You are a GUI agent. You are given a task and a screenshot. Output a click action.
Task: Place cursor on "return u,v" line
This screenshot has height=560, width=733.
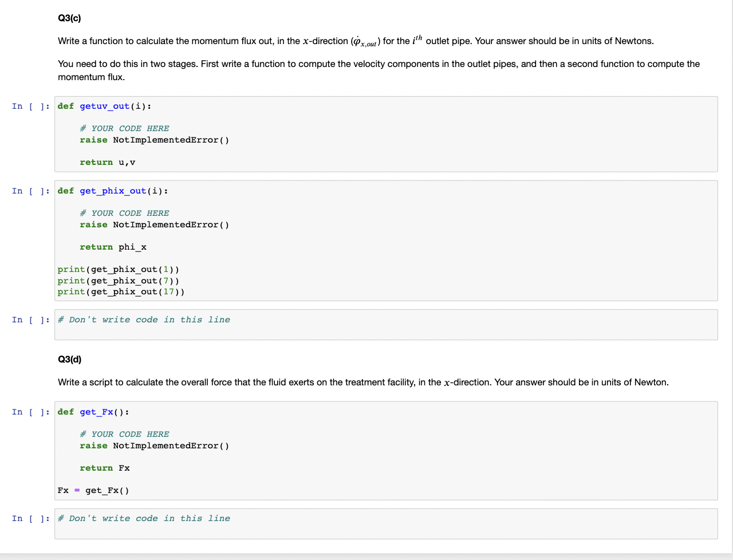[108, 162]
